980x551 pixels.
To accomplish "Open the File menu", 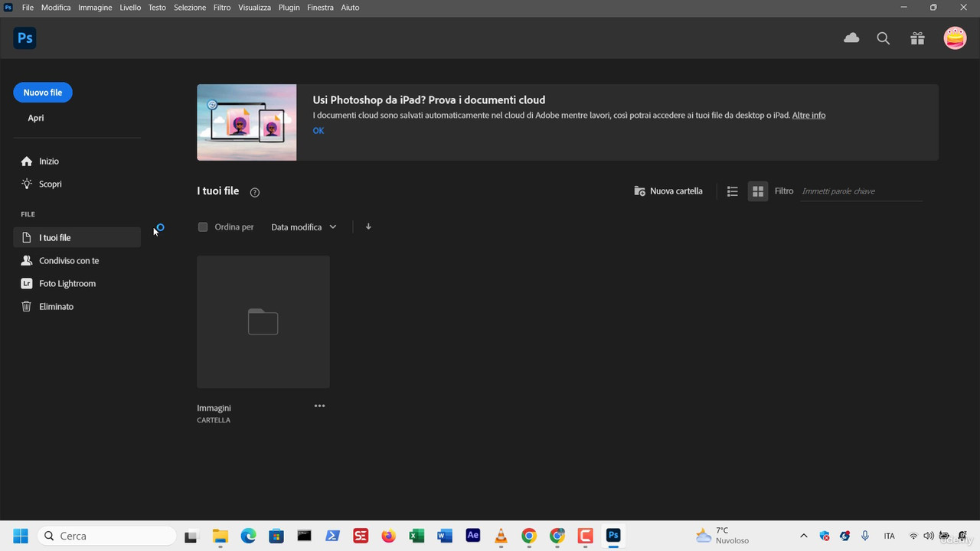I will pyautogui.click(x=28, y=8).
